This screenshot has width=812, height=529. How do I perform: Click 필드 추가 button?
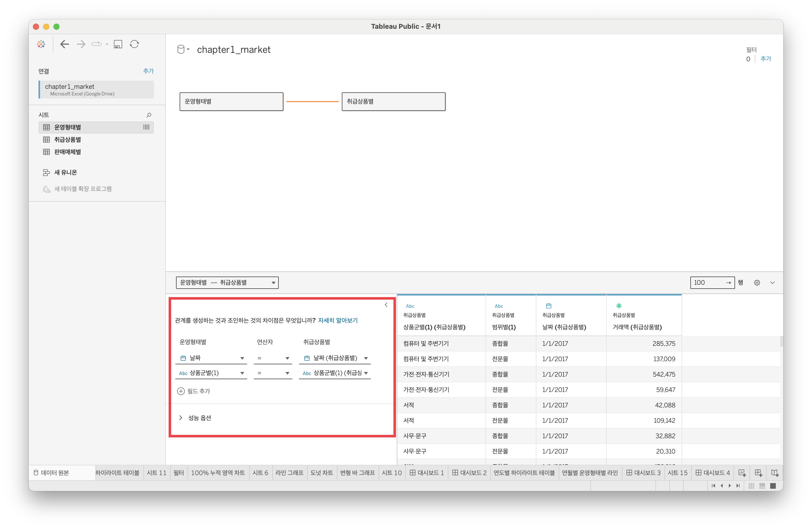(194, 391)
